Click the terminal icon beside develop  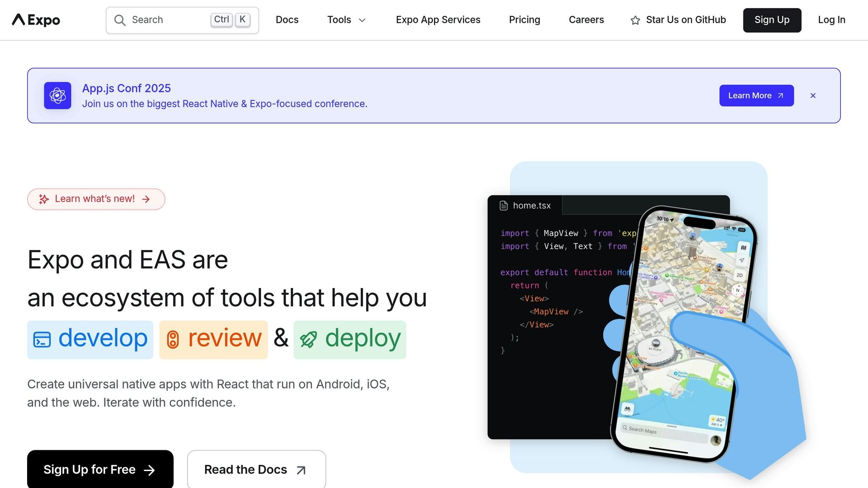point(42,340)
